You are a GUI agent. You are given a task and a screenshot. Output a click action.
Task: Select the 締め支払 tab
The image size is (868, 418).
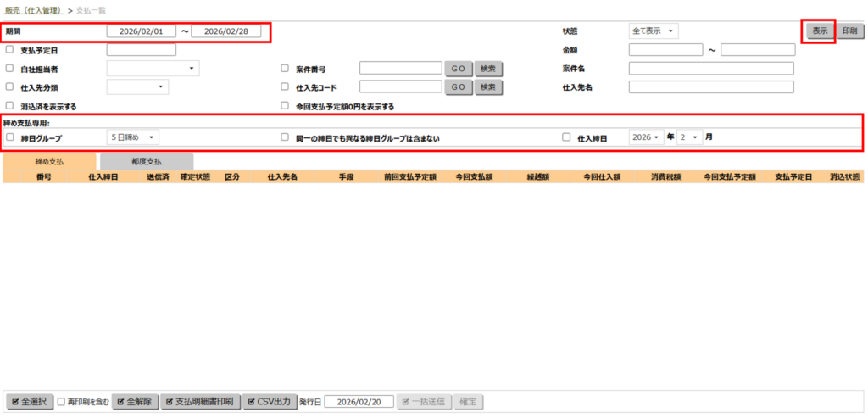[49, 160]
